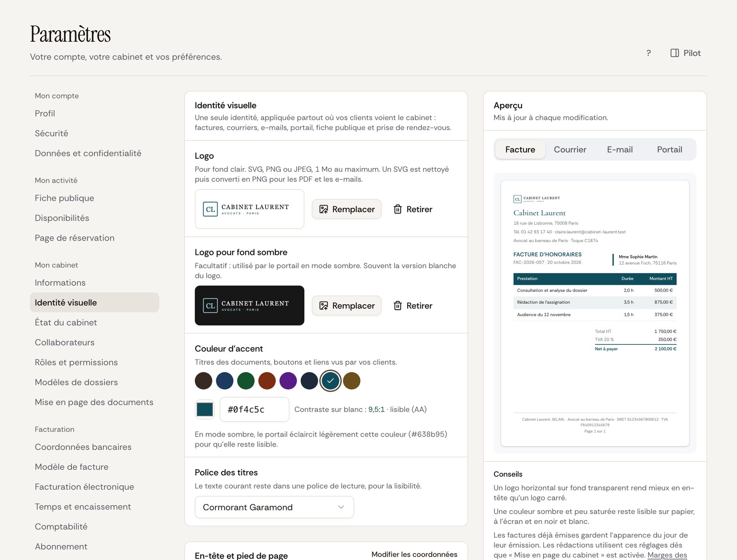The height and width of the screenshot is (560, 737).
Task: Remove the dark-background logo
Action: click(x=413, y=306)
